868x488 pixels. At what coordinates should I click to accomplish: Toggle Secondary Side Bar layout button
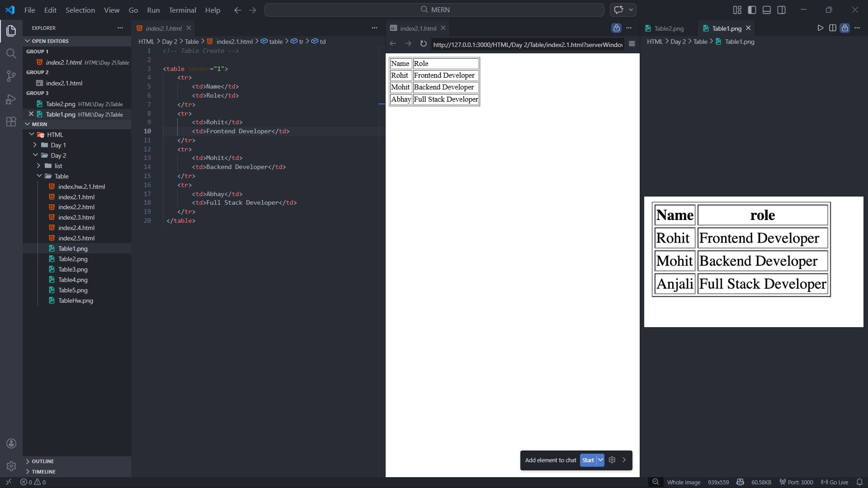tap(781, 10)
